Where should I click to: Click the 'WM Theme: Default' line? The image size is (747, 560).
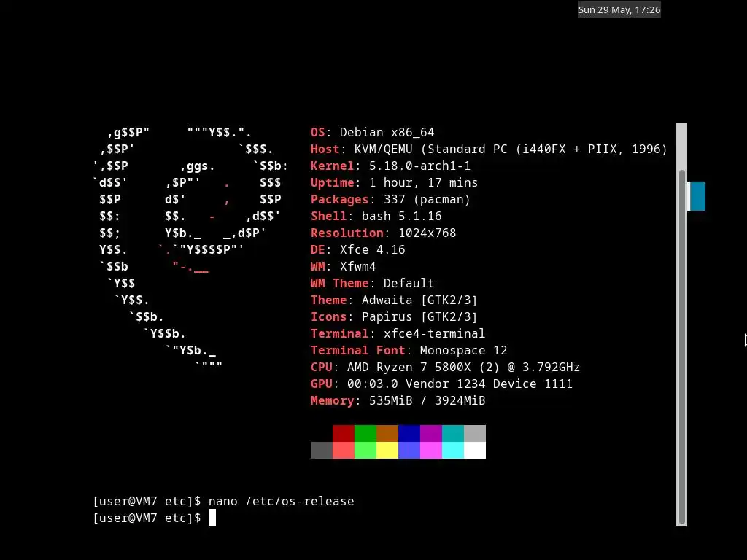pos(373,284)
